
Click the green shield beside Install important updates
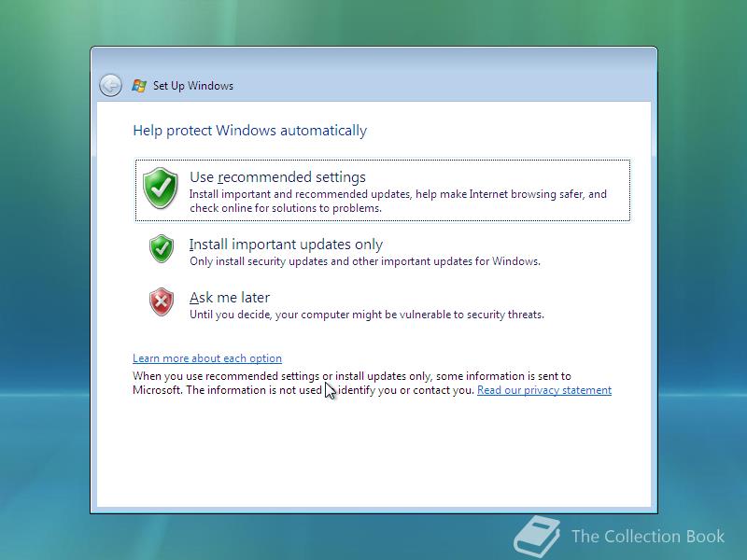[162, 248]
